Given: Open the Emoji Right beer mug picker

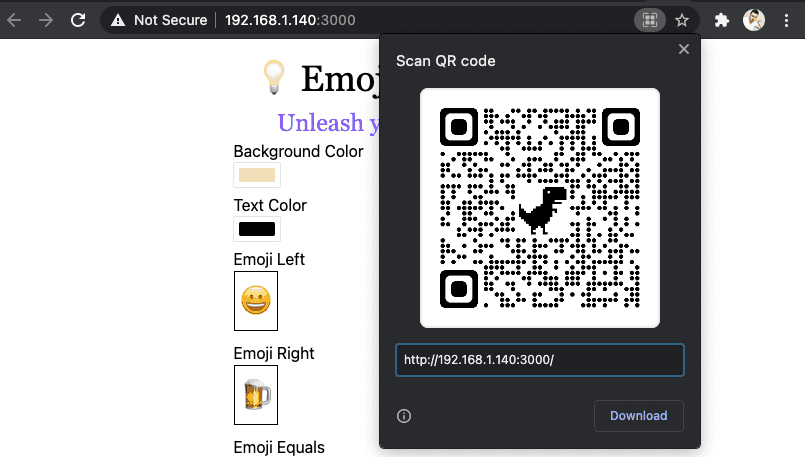Looking at the screenshot, I should pos(256,395).
